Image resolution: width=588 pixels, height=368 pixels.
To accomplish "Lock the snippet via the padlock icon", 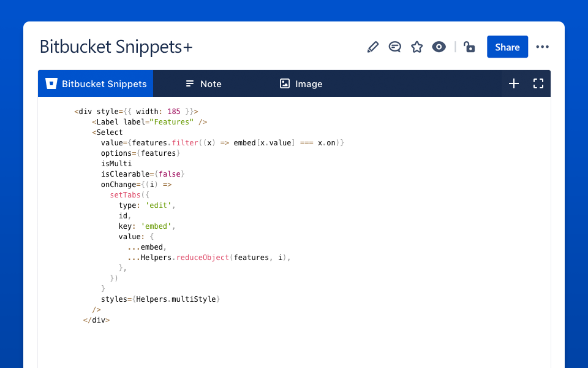I will (469, 47).
